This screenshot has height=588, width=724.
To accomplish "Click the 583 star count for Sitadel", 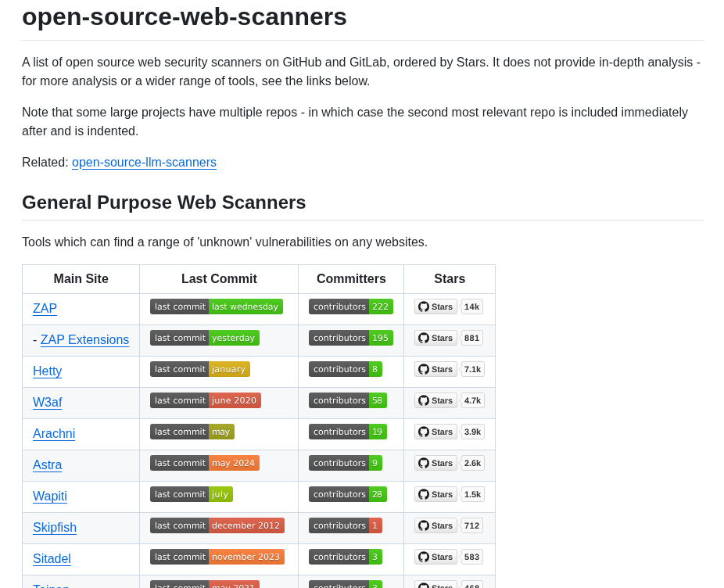I will [x=471, y=557].
